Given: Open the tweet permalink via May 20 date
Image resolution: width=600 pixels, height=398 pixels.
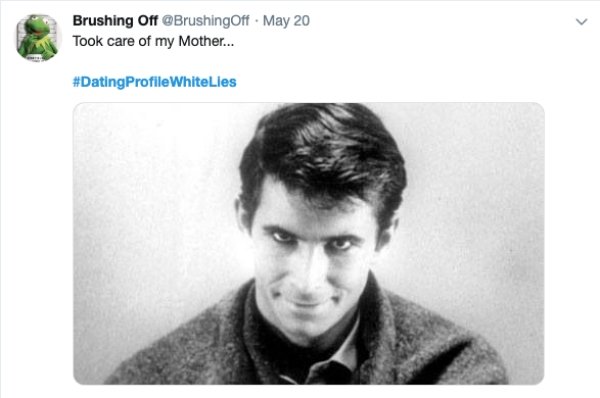Looking at the screenshot, I should click(286, 21).
